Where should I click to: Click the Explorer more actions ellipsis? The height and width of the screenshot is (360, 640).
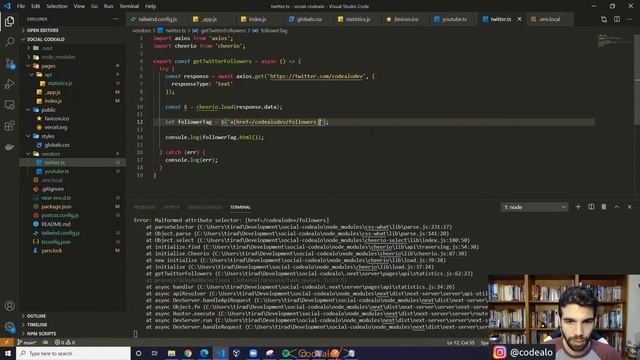[116, 19]
